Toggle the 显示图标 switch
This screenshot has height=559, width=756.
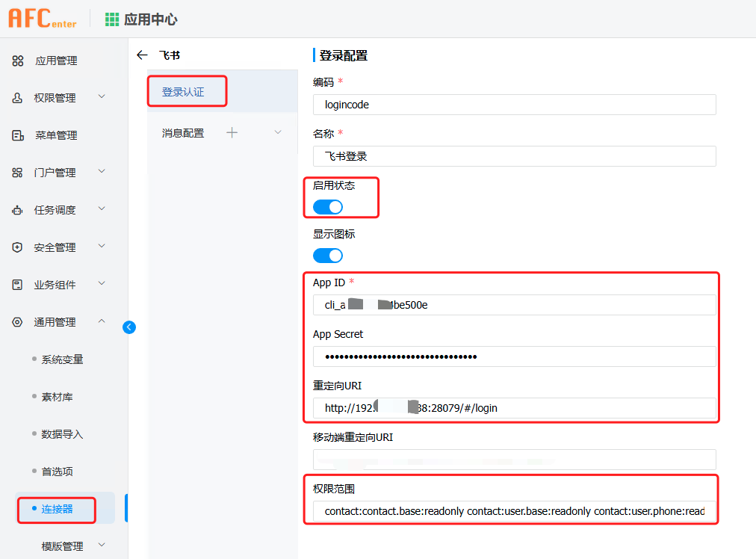328,256
